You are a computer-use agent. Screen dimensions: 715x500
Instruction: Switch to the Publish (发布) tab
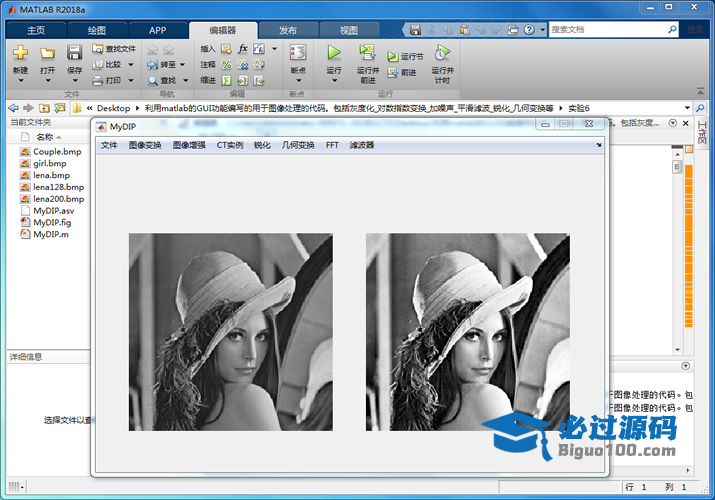coord(287,30)
